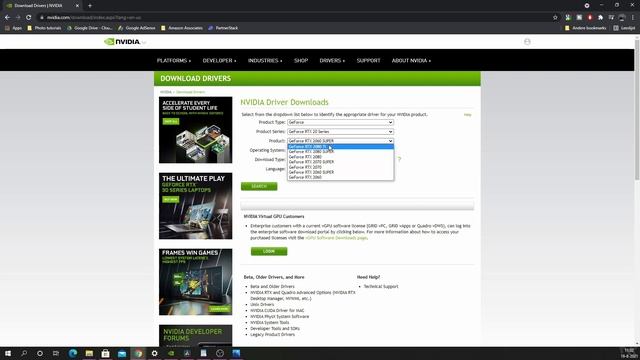Open the reading list button
640x360 pixels.
point(624,28)
